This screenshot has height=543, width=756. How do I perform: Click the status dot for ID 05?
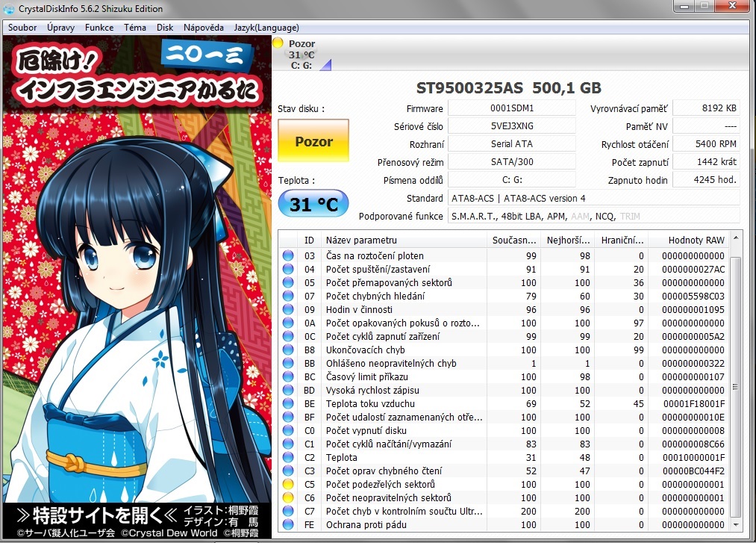288,283
